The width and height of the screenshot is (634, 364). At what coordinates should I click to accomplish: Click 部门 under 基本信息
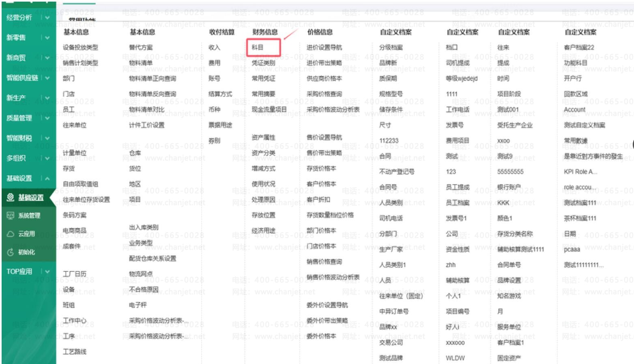coord(69,78)
